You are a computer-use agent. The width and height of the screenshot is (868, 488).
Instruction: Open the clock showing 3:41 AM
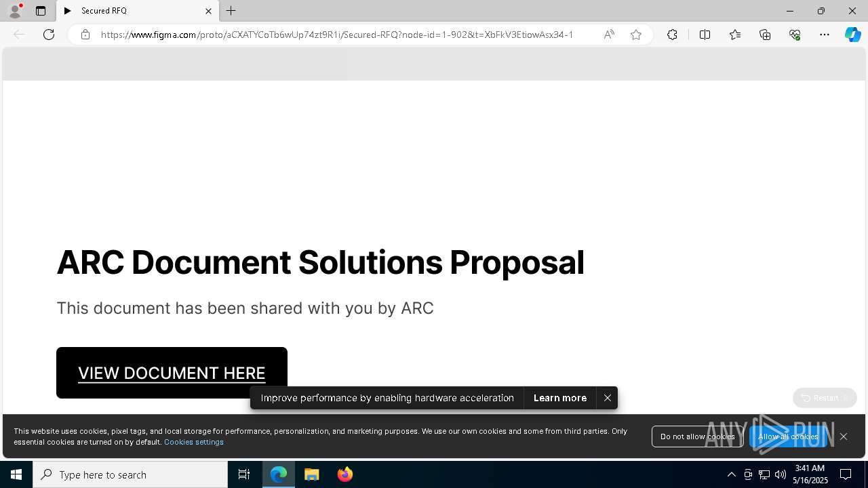(x=810, y=474)
